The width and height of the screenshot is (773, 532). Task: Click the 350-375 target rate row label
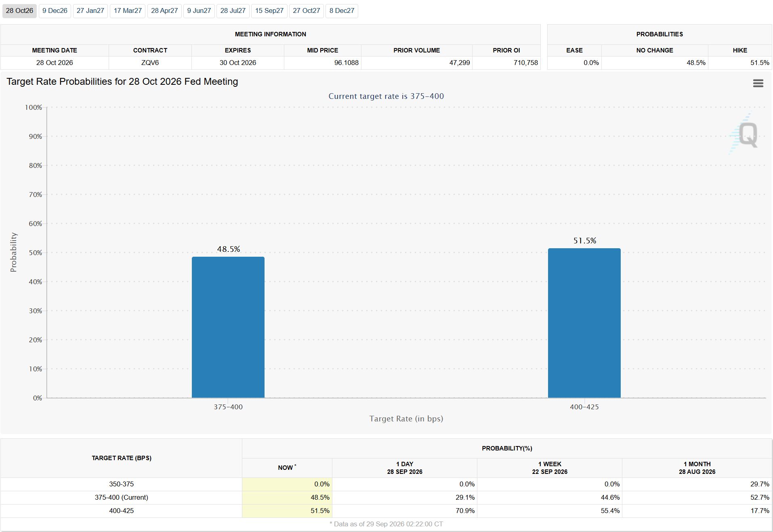121,484
